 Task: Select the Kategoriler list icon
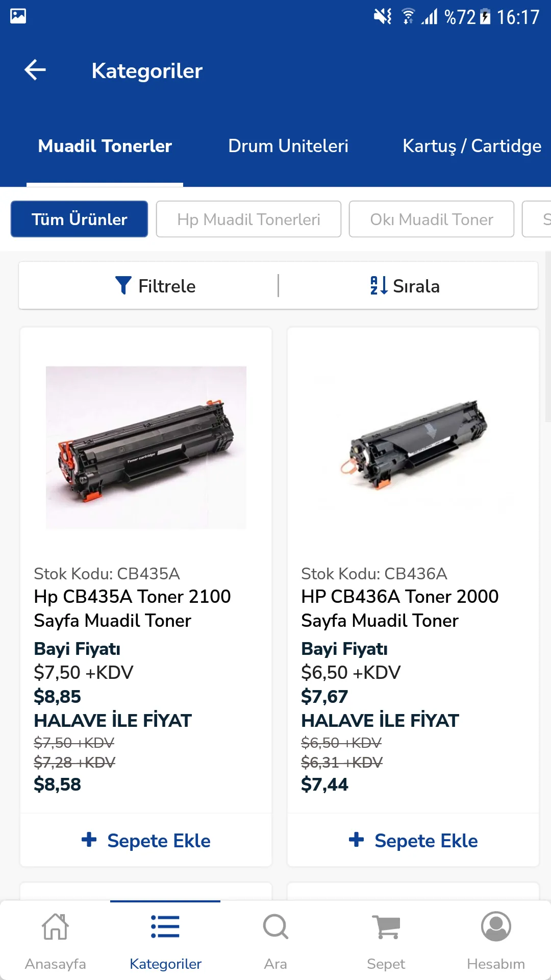click(x=165, y=926)
